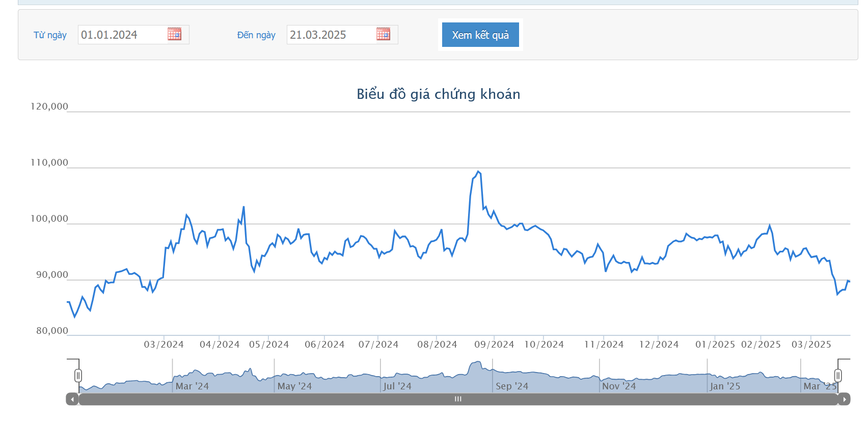868x422 pixels.
Task: Click the navigator scrollbar left arrow
Action: point(72,399)
